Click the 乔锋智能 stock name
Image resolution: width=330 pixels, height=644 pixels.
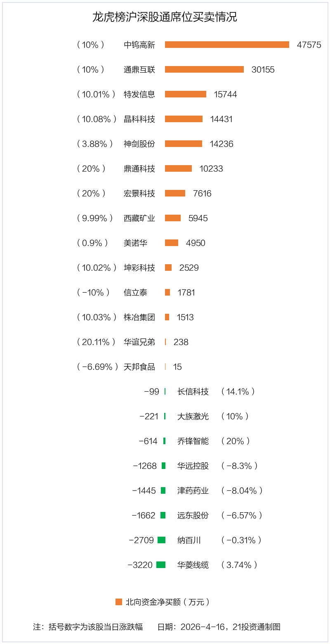click(193, 441)
